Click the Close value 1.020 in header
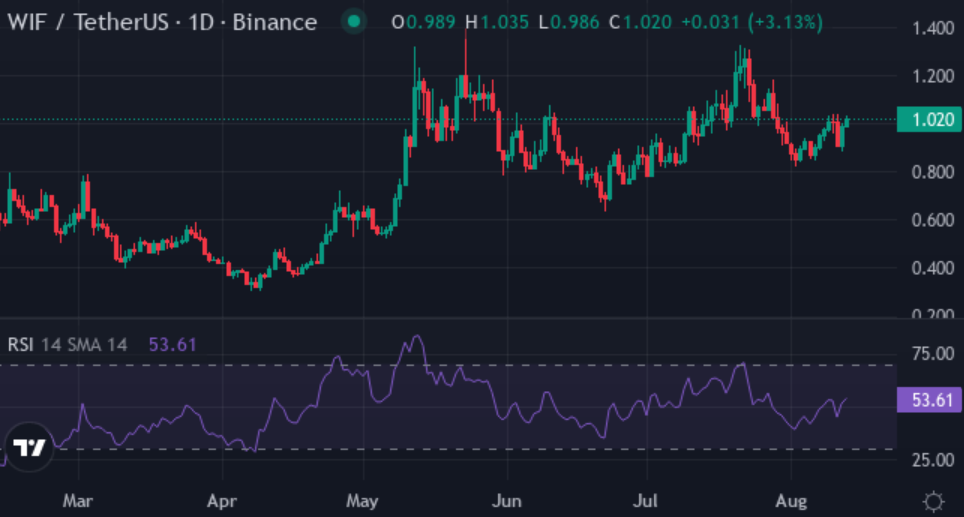 (x=647, y=23)
